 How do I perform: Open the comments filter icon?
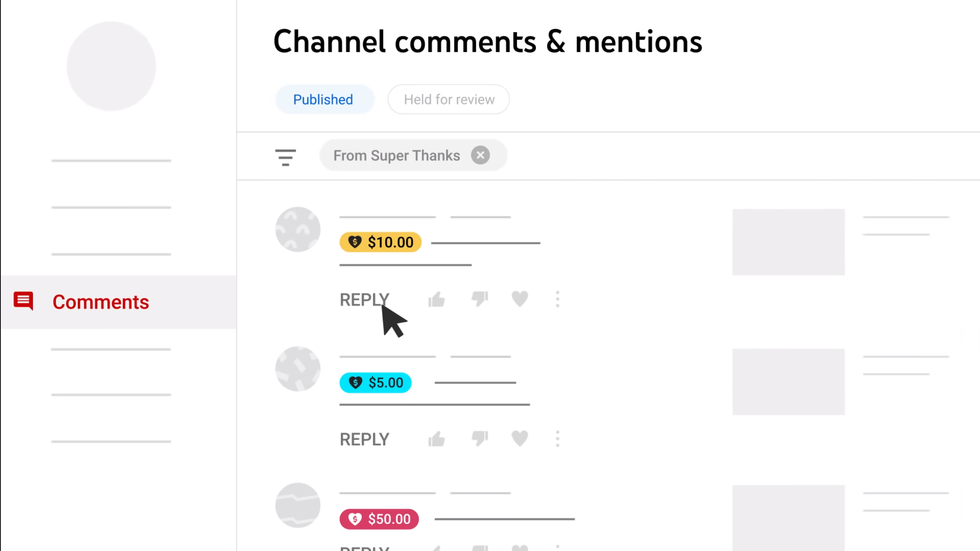(x=285, y=157)
